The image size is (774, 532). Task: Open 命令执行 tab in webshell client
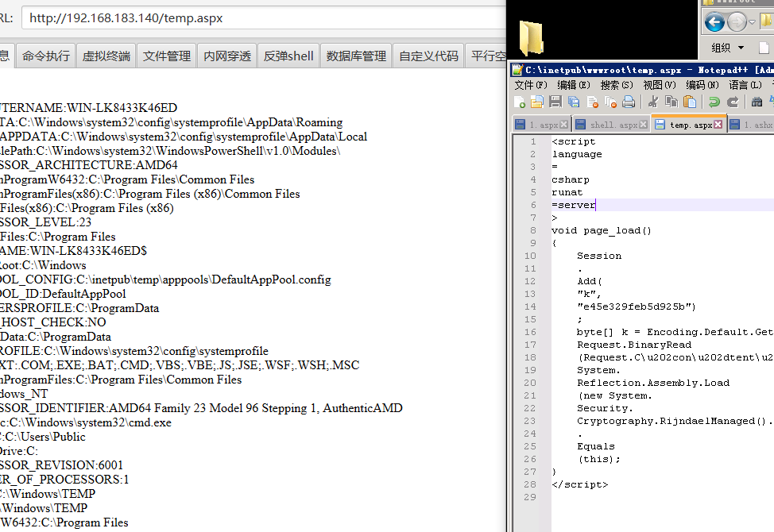[x=46, y=56]
